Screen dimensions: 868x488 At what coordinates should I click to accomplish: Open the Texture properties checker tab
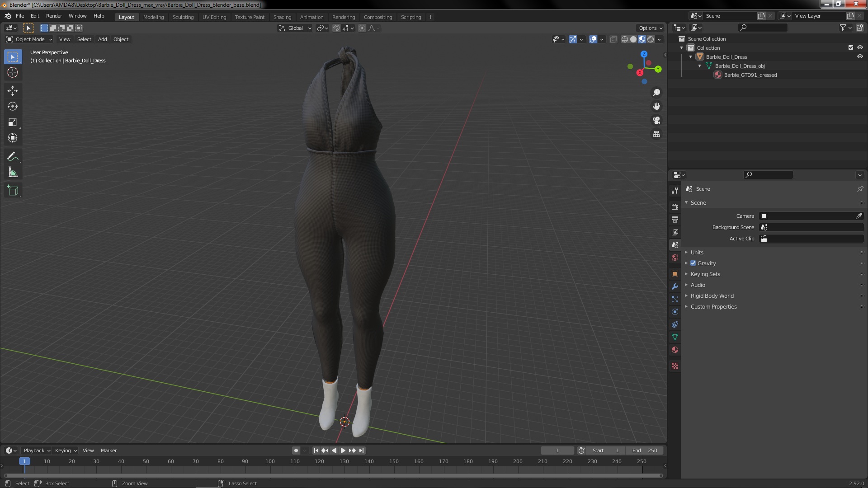[x=675, y=366]
